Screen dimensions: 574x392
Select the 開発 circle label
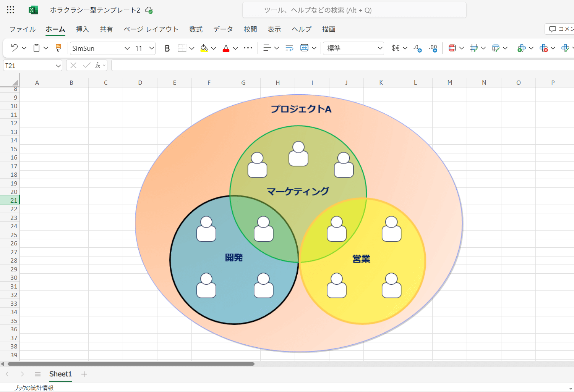point(234,258)
